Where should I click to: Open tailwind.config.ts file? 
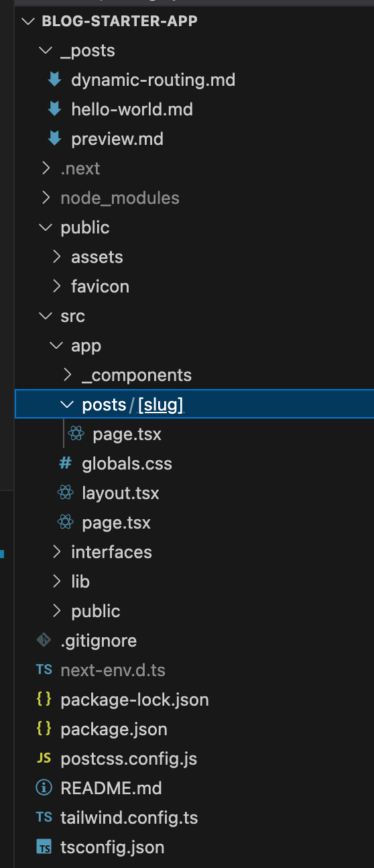tap(129, 818)
